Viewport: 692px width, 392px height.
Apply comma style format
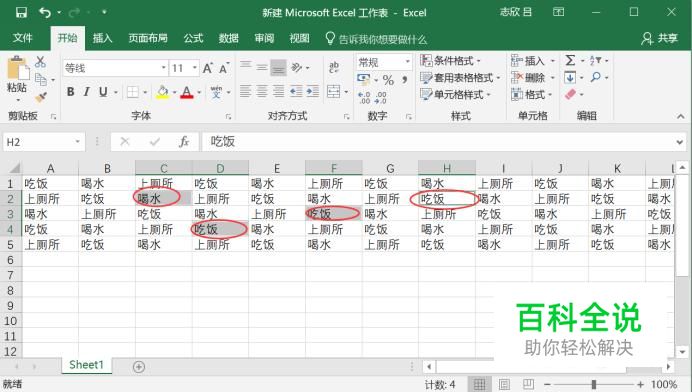[x=404, y=80]
